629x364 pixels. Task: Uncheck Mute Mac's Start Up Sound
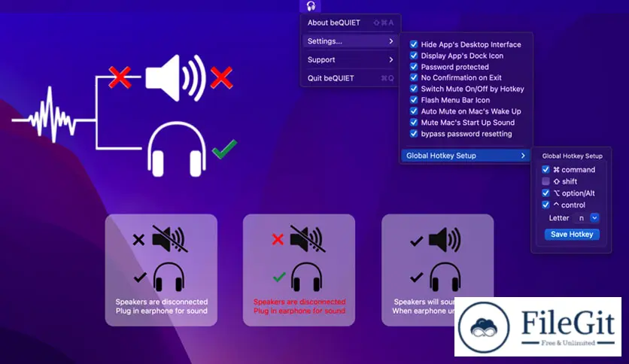(x=414, y=123)
